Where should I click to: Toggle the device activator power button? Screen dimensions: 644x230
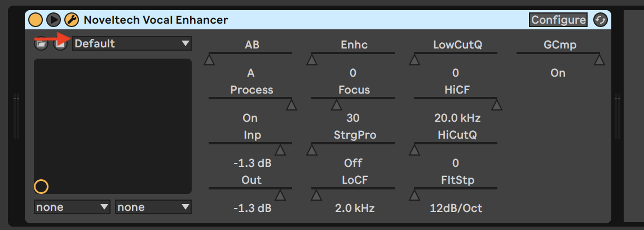pyautogui.click(x=36, y=19)
